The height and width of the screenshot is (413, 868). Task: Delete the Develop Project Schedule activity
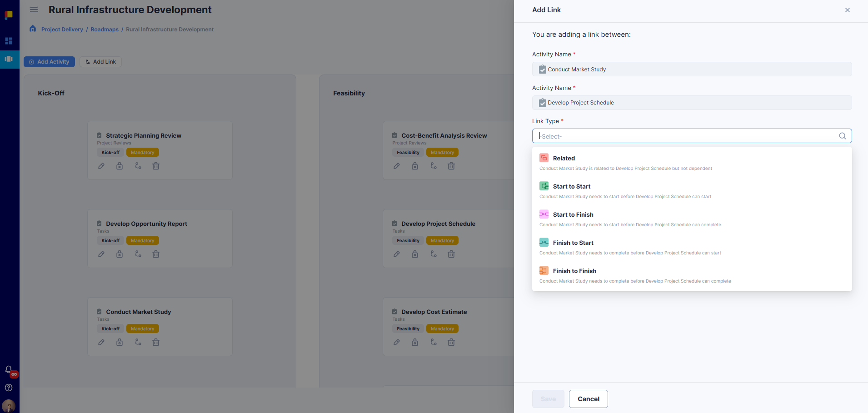tap(451, 254)
